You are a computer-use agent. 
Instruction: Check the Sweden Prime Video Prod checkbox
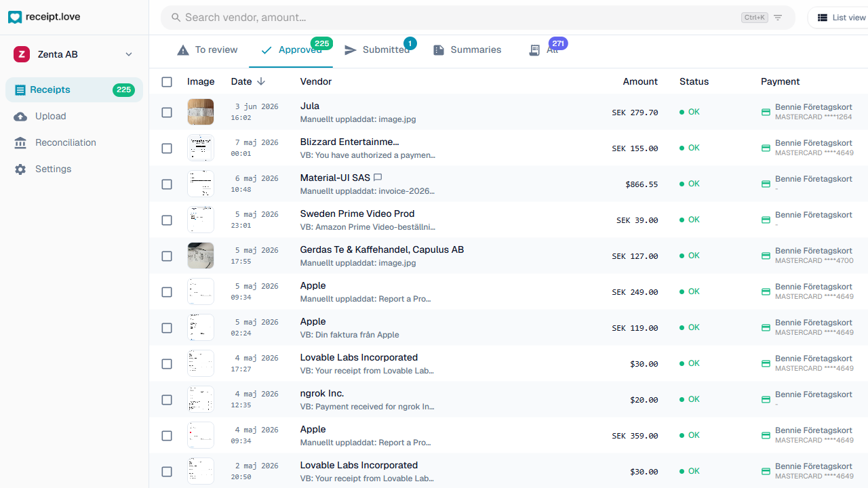tap(167, 220)
